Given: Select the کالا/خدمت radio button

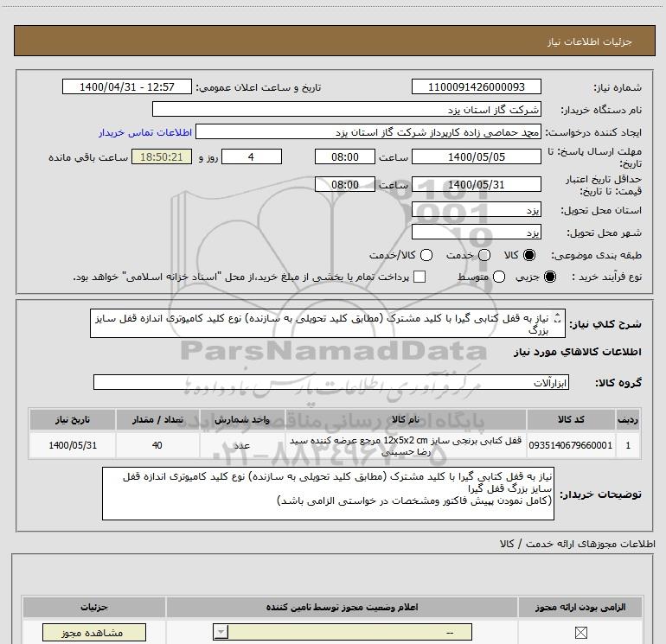Looking at the screenshot, I should (x=426, y=255).
